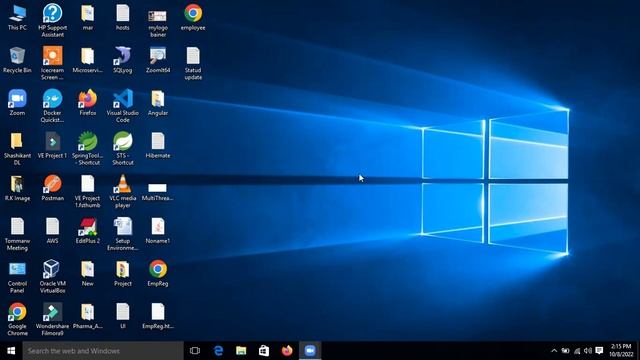The width and height of the screenshot is (640, 360).
Task: Launch Docker Quickstart shortcut
Action: click(x=53, y=106)
